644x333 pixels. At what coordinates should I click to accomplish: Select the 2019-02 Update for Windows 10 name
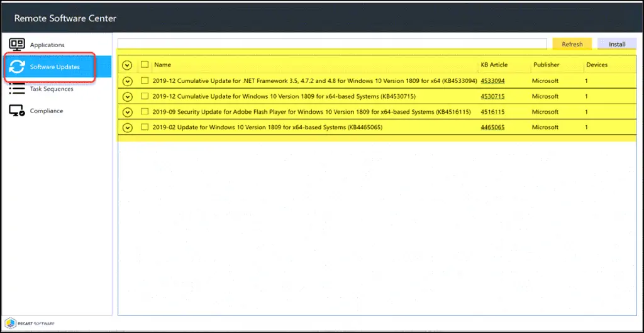267,128
